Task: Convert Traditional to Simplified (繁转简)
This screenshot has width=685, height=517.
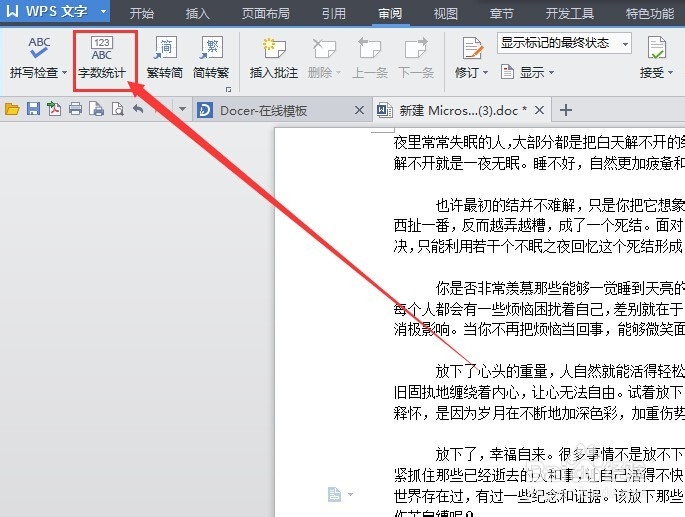Action: [x=165, y=58]
